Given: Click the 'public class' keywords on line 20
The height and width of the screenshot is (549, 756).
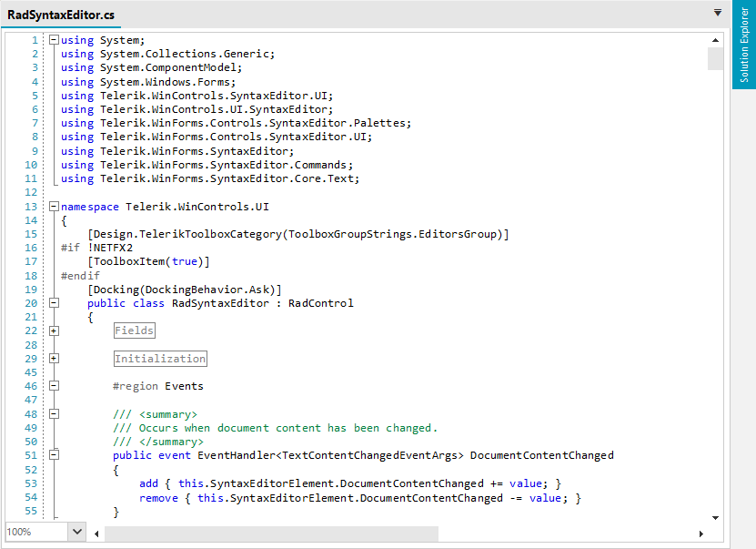Looking at the screenshot, I should pyautogui.click(x=126, y=303).
